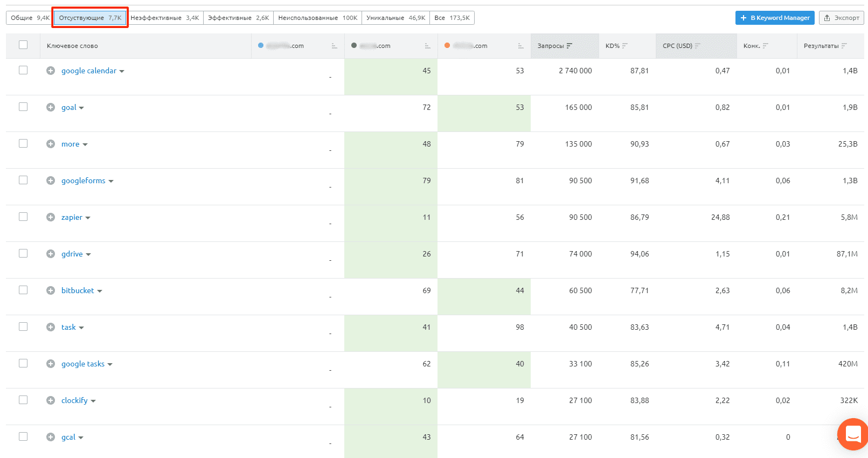The image size is (868, 458).
Task: Click the add icon beside zapier keyword
Action: click(x=51, y=217)
